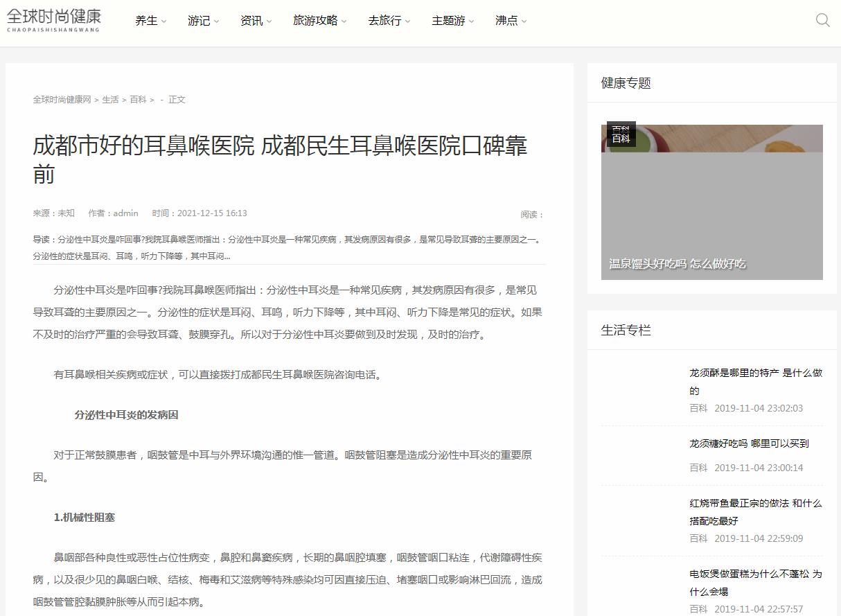Go to 全球时尚健康网 breadcrumb link
The width and height of the screenshot is (841, 616).
coord(62,100)
